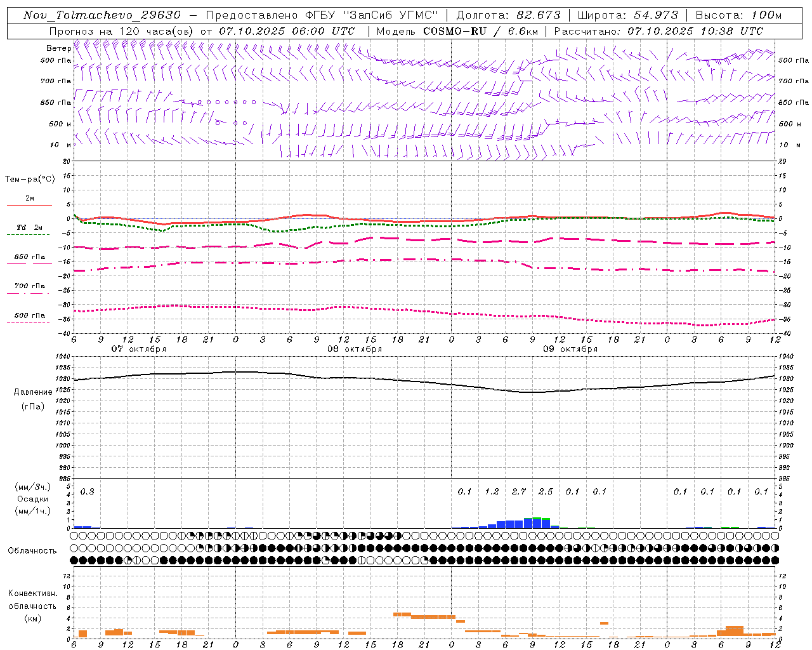This screenshot has height=650, width=812.
Task: Click the 09 октября date label
Action: tap(570, 348)
